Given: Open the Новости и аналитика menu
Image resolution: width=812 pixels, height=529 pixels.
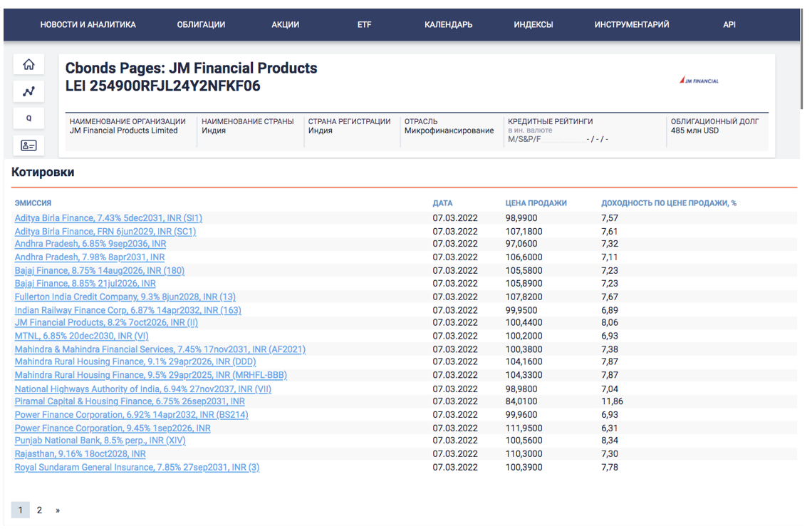Looking at the screenshot, I should (x=88, y=25).
